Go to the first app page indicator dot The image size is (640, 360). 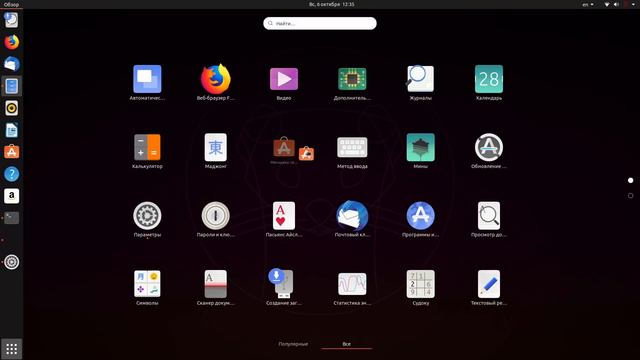coord(631,180)
